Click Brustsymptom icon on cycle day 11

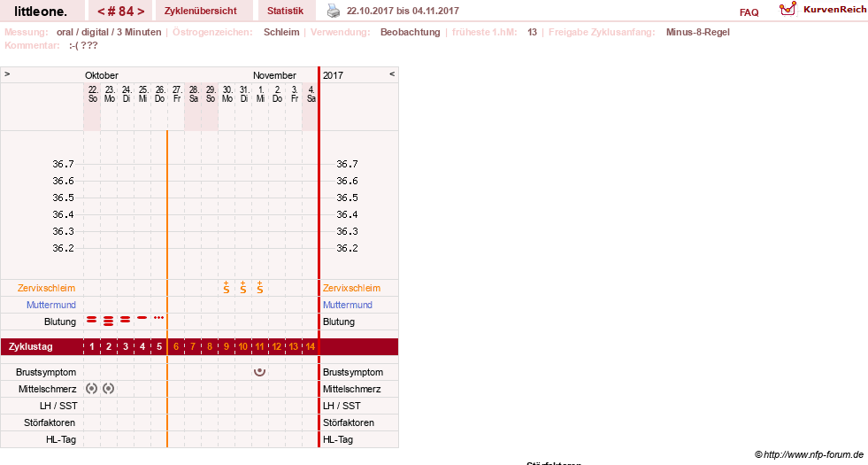tap(259, 372)
